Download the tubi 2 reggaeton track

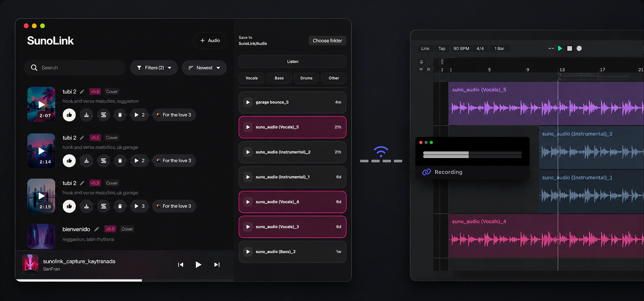pyautogui.click(x=86, y=115)
